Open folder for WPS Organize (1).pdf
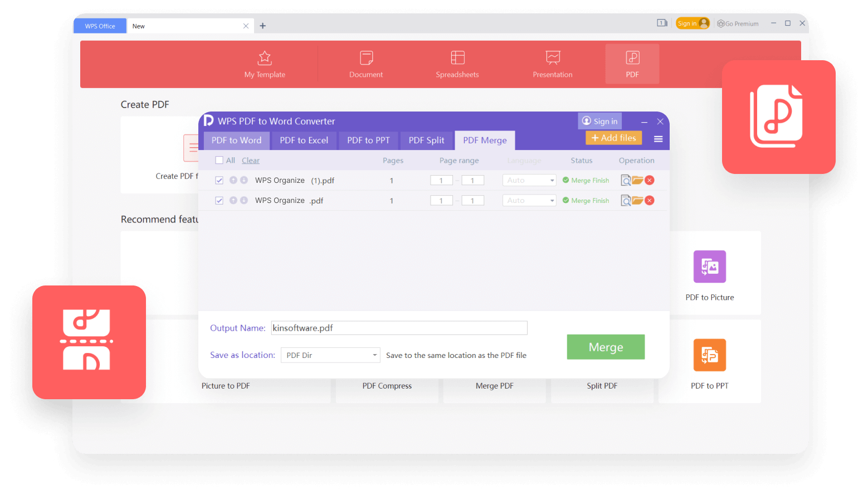 pyautogui.click(x=638, y=180)
